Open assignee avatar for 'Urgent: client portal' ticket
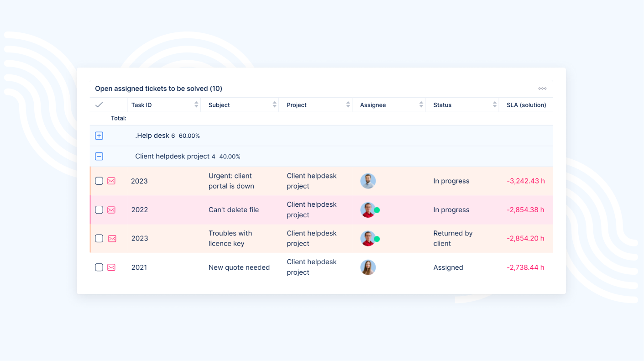 click(x=368, y=181)
